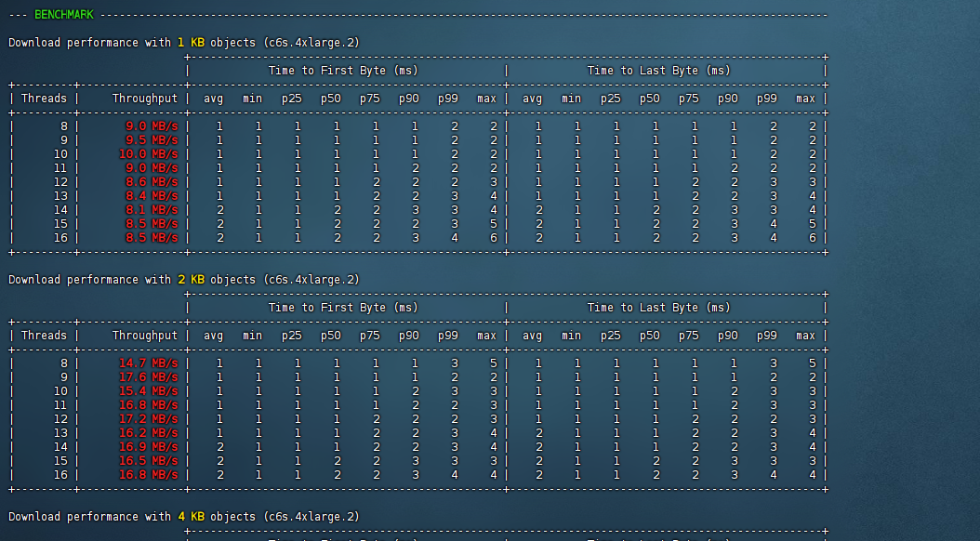Click 16.8 MB/s in the 11-thread row
This screenshot has height=541, width=980.
pyautogui.click(x=149, y=404)
